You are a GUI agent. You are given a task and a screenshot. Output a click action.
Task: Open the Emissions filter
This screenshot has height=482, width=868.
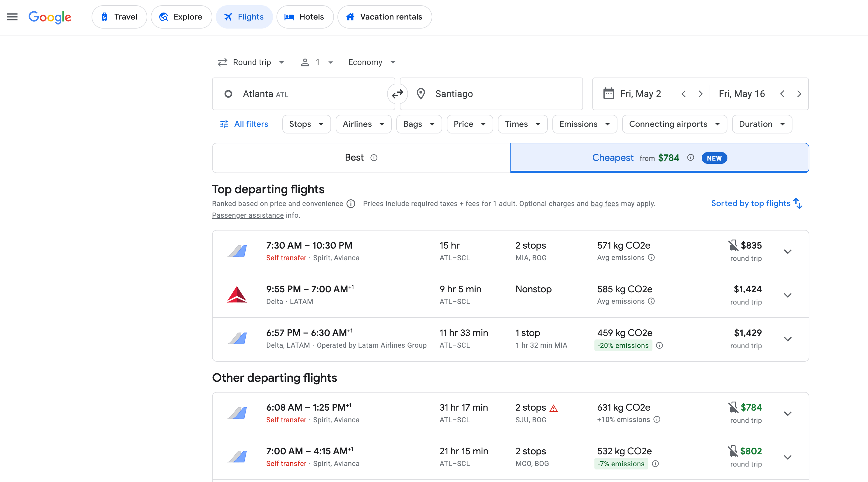click(x=584, y=124)
